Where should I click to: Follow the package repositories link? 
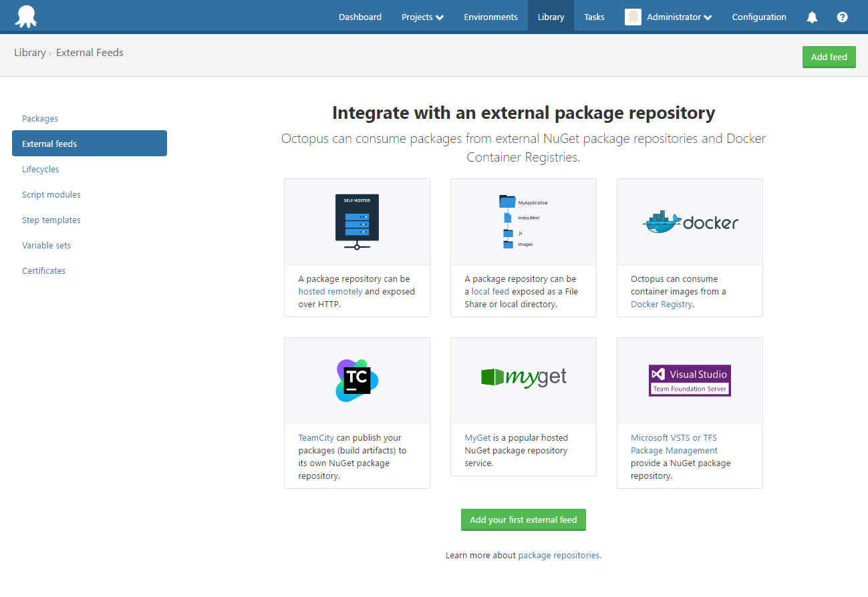coord(559,555)
